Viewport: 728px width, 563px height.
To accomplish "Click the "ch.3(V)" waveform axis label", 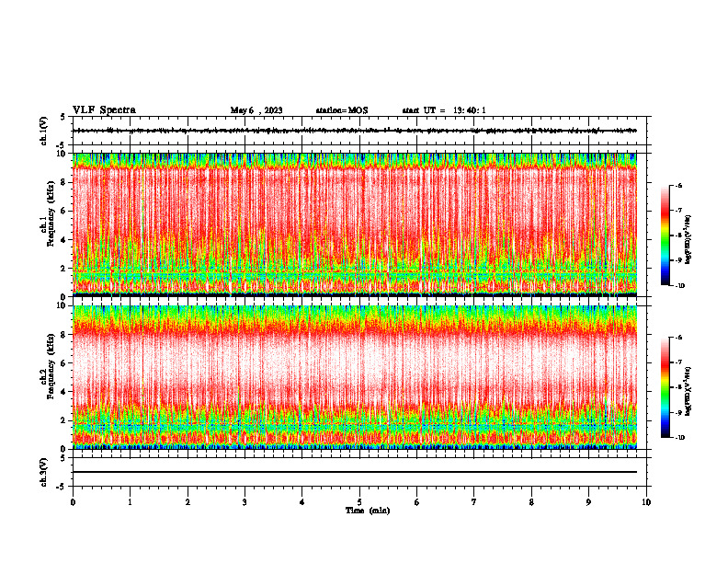I will pos(44,472).
